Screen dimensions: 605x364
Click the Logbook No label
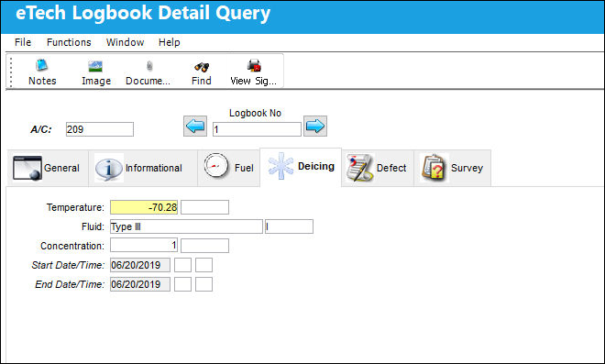tap(255, 113)
